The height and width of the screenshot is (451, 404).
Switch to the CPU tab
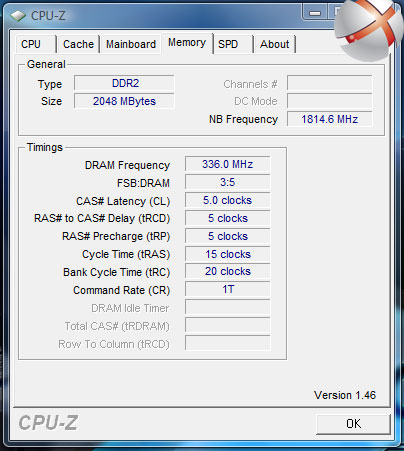pyautogui.click(x=36, y=44)
